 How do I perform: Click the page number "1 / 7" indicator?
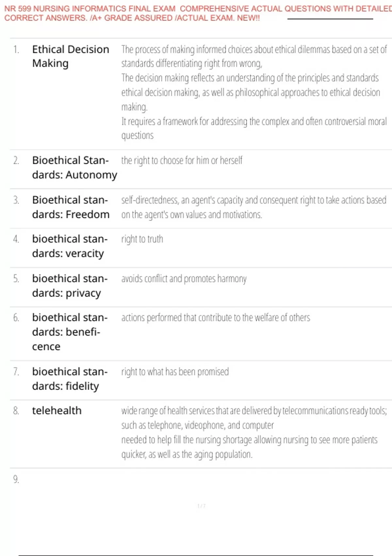pyautogui.click(x=201, y=506)
